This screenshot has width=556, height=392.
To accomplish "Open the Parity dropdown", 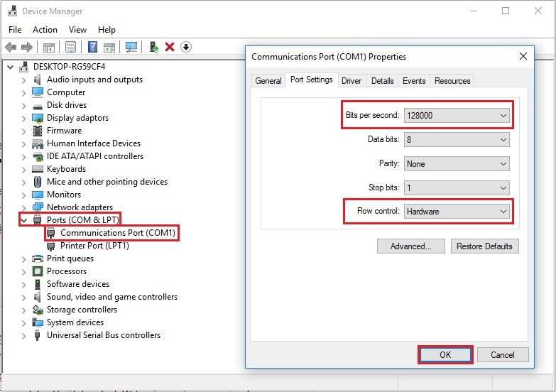I will [x=457, y=164].
